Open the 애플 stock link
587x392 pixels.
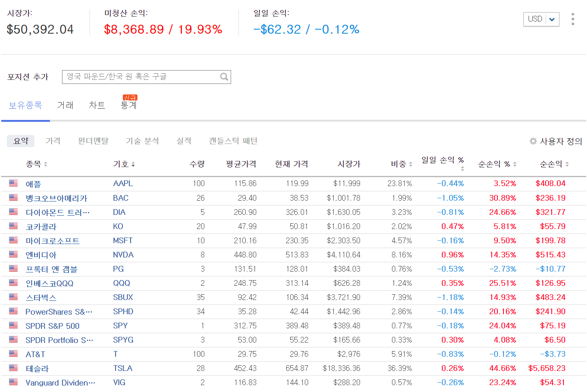pos(33,184)
